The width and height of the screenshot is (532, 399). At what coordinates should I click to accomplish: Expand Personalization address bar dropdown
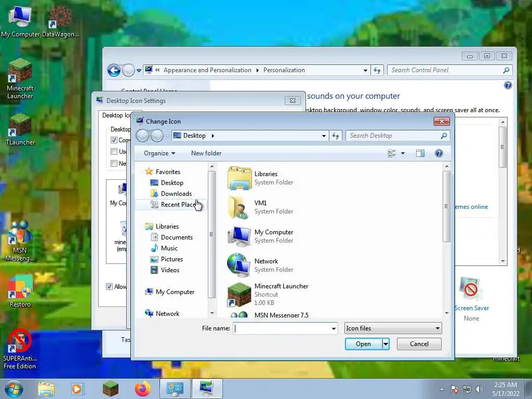click(x=365, y=70)
